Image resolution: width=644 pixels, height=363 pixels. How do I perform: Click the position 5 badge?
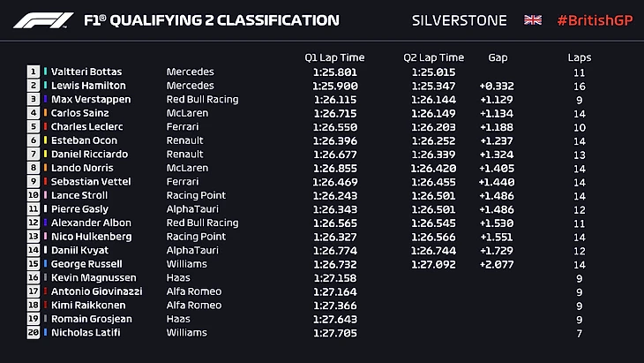click(34, 126)
